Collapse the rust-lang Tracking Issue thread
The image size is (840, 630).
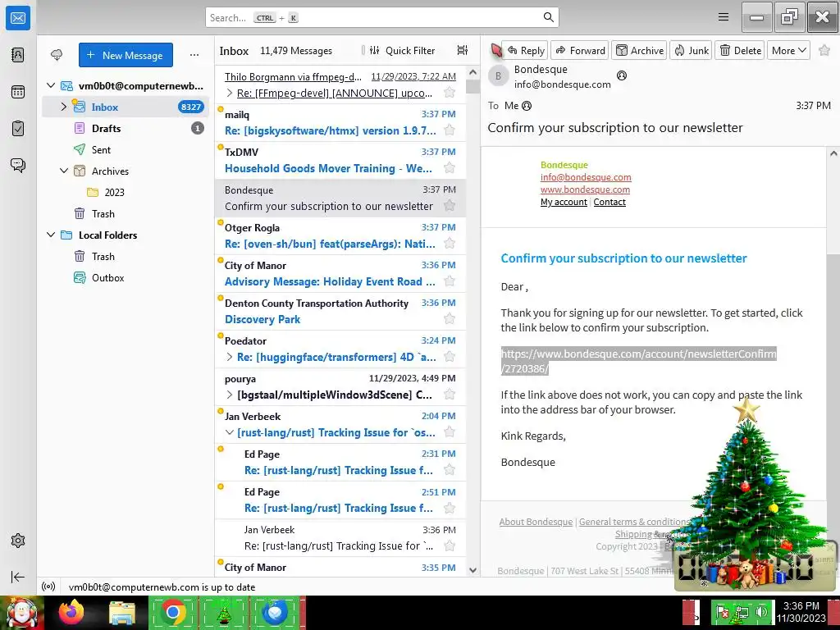point(230,432)
